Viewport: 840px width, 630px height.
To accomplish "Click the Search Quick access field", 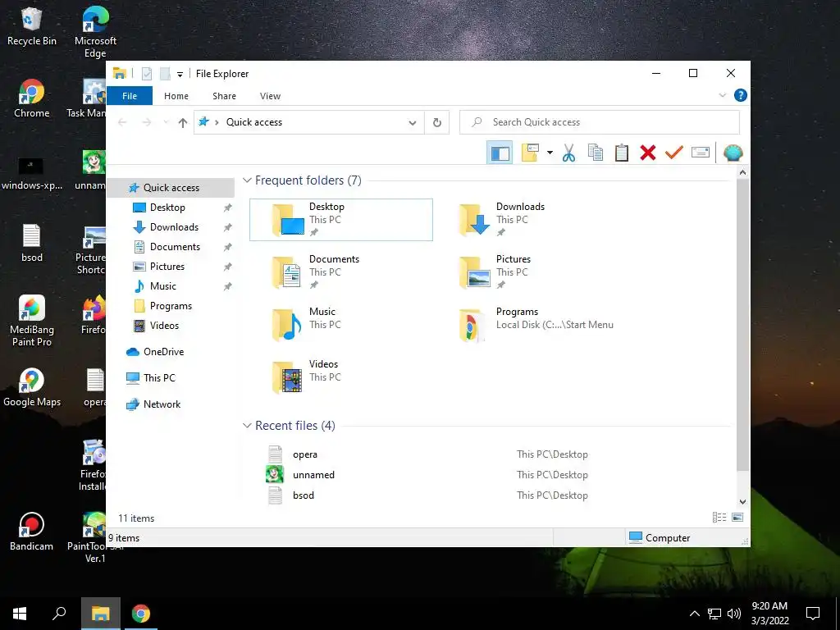I will (600, 122).
